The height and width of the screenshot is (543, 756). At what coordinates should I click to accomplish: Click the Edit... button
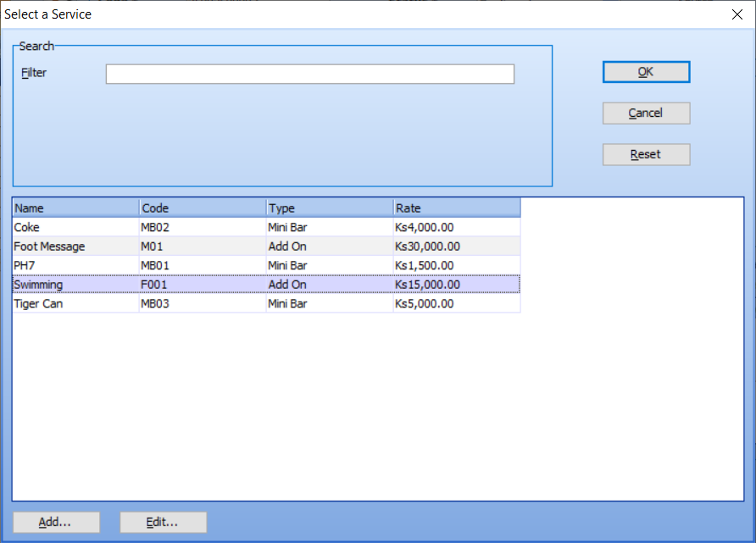[x=163, y=523]
